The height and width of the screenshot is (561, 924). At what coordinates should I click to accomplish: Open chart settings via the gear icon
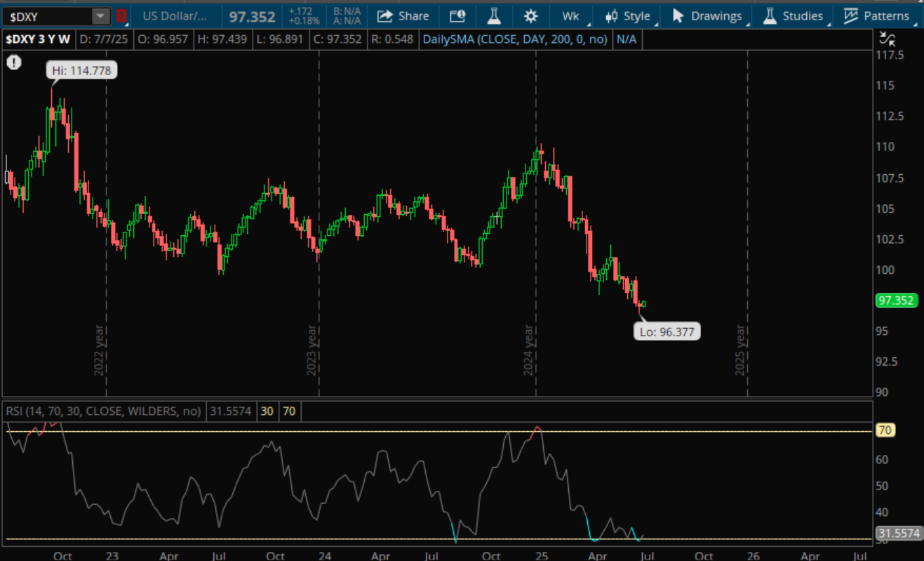[531, 15]
